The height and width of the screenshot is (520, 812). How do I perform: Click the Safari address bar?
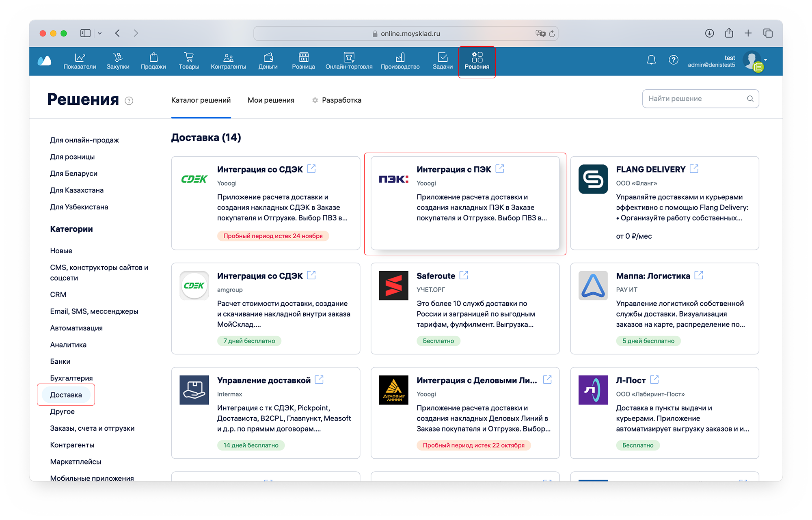406,33
